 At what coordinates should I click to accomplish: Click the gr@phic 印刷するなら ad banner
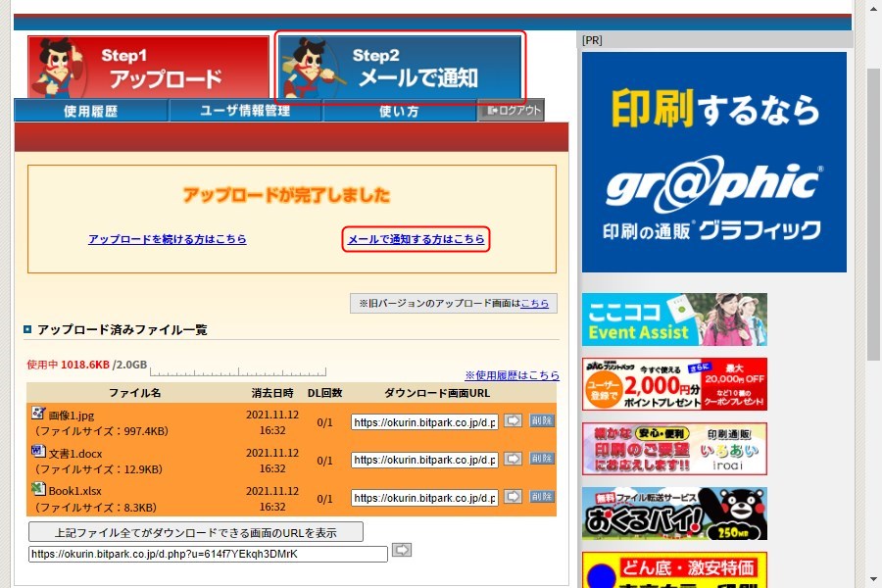coord(713,162)
